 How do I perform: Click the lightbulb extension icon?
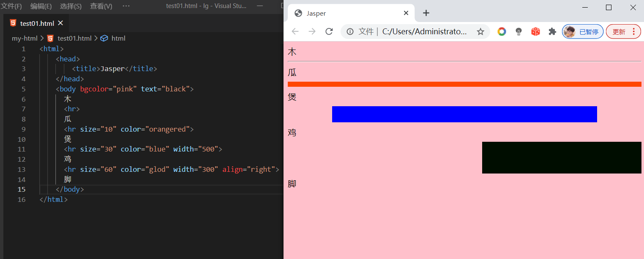click(x=519, y=32)
